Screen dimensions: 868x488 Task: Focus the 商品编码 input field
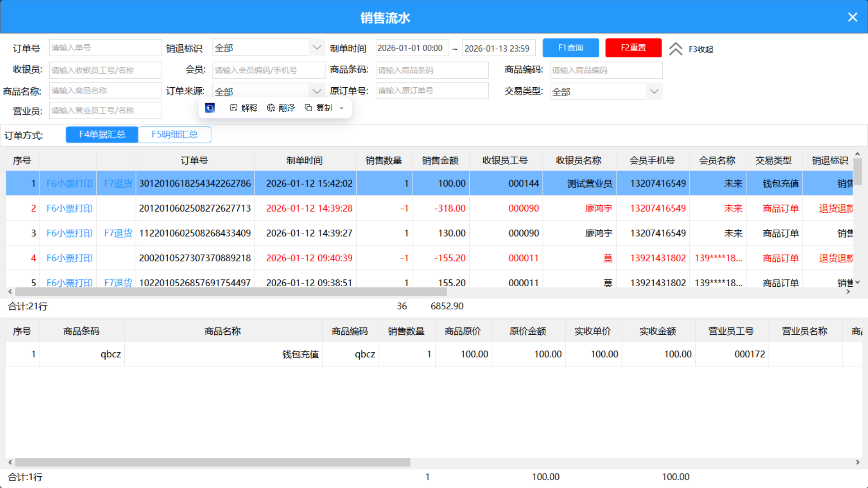click(606, 70)
